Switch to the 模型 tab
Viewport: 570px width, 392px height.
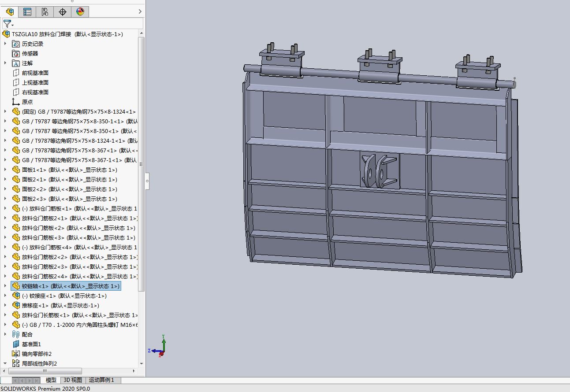(51, 380)
